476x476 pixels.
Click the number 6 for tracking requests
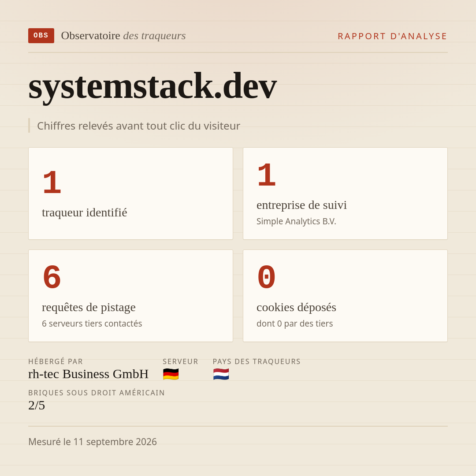coord(52,278)
